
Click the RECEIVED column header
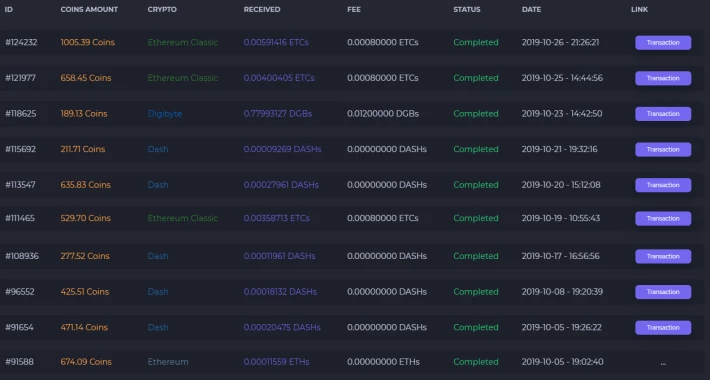pos(262,10)
